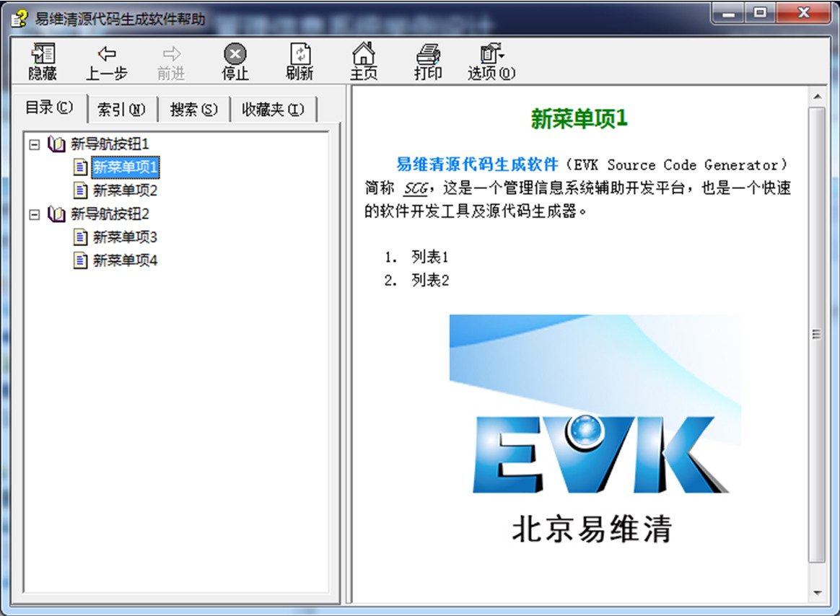Click the help window title bar icon
The width and height of the screenshot is (840, 616).
pos(19,19)
